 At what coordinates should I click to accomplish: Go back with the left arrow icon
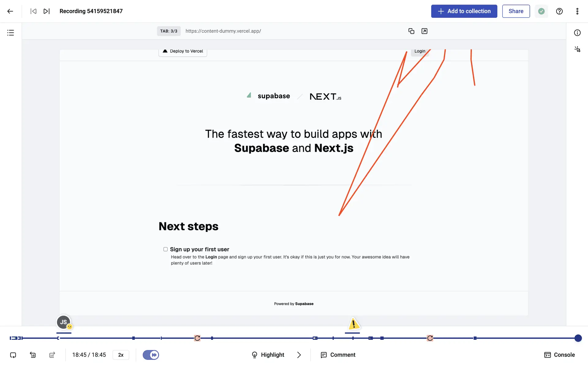tap(10, 11)
